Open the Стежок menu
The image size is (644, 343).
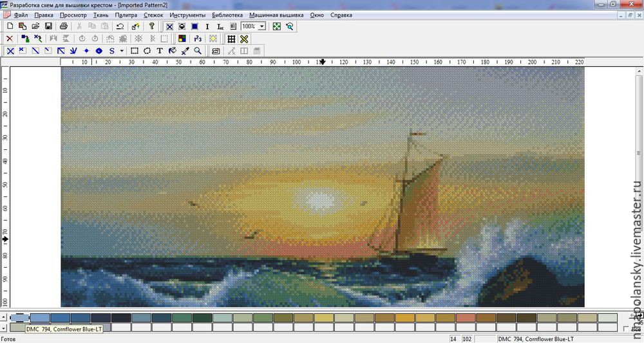[153, 15]
